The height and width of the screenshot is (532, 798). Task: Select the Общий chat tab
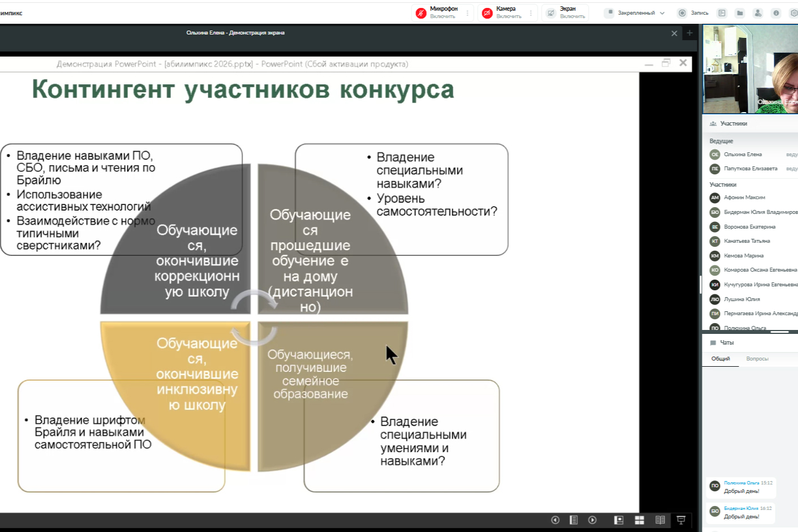tap(720, 359)
